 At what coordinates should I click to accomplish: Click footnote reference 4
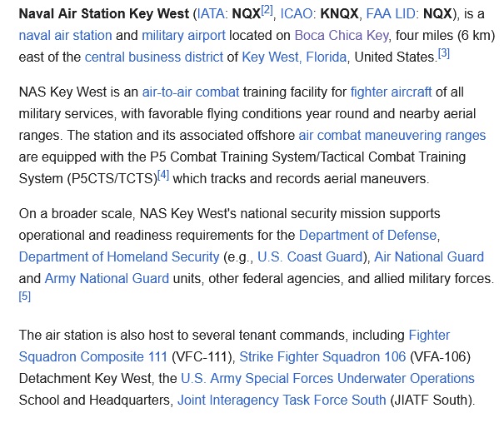coord(163,175)
